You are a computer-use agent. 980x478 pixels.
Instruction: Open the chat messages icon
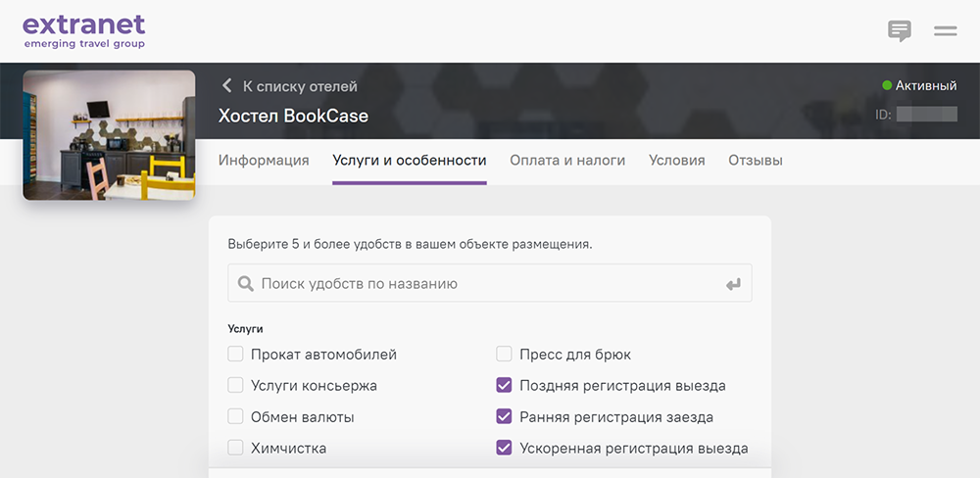coord(899,31)
